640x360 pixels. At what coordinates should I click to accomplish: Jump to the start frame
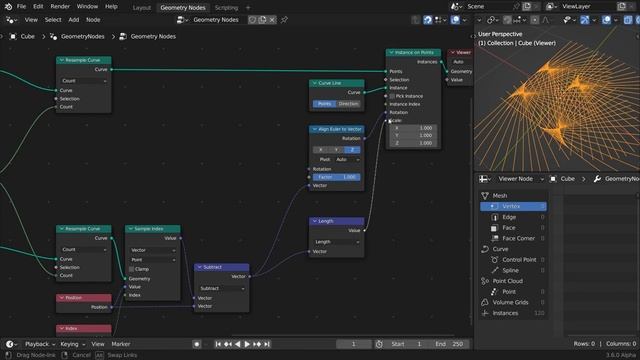coord(218,344)
